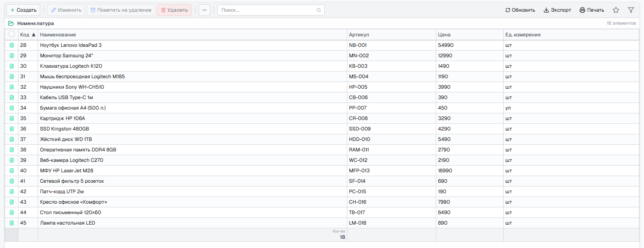This screenshot has height=248, width=644.
Task: Click the row icon for Картридж HP 106A
Action: pyautogui.click(x=12, y=118)
